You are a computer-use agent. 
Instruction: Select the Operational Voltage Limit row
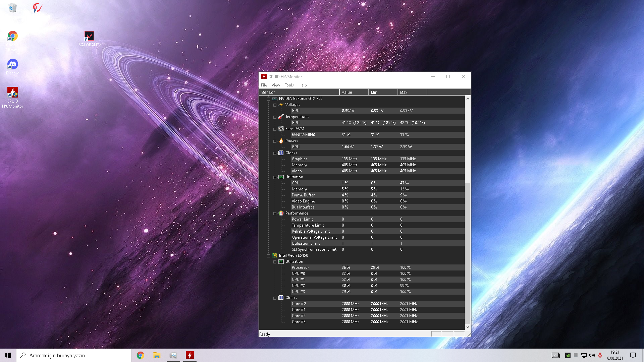[314, 237]
